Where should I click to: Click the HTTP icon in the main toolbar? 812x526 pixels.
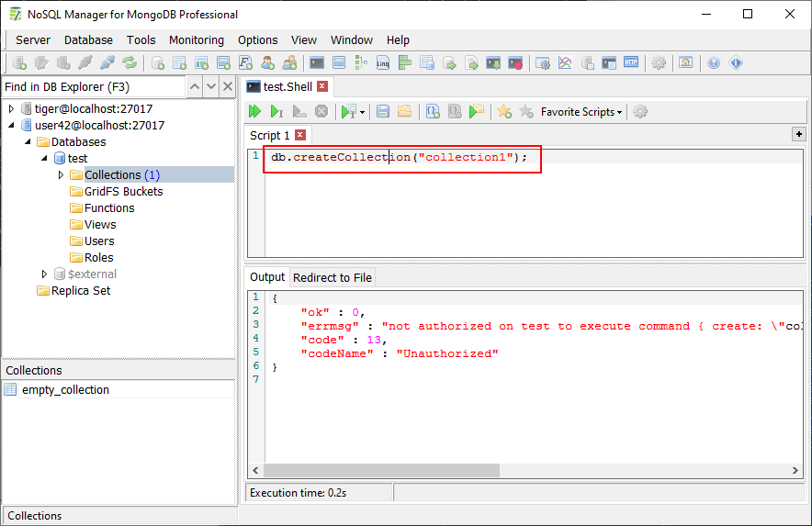631,63
